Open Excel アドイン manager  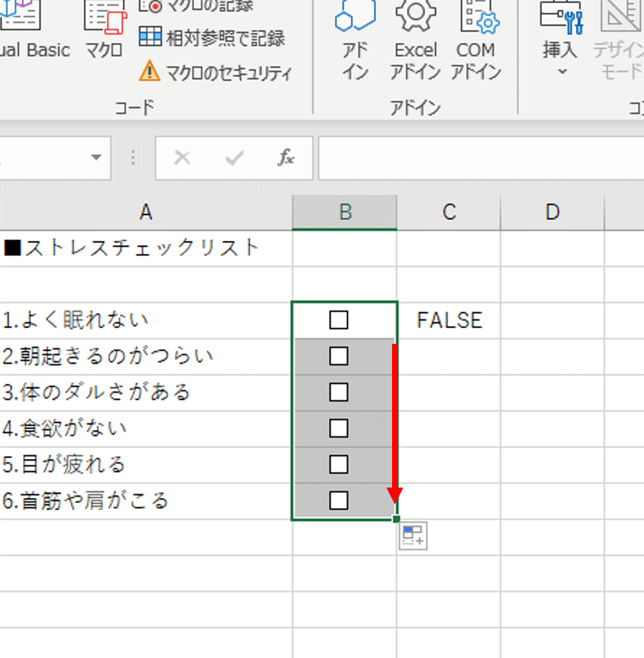(415, 40)
